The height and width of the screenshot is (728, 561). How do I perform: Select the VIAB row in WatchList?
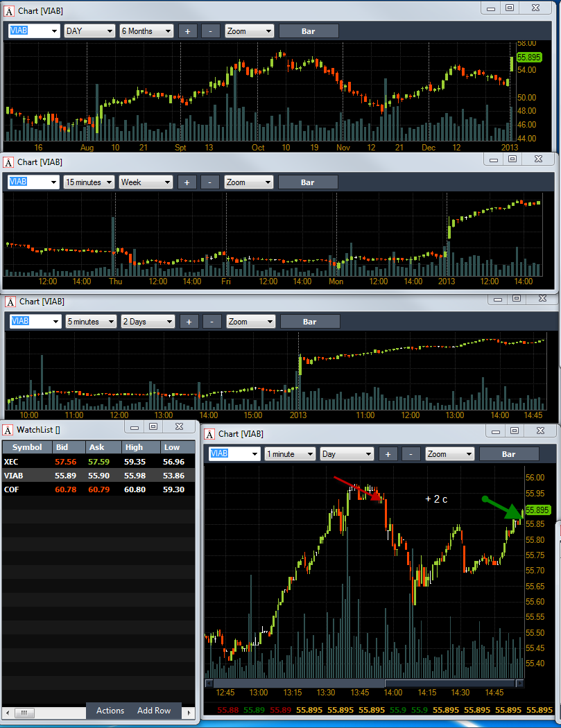coord(98,476)
